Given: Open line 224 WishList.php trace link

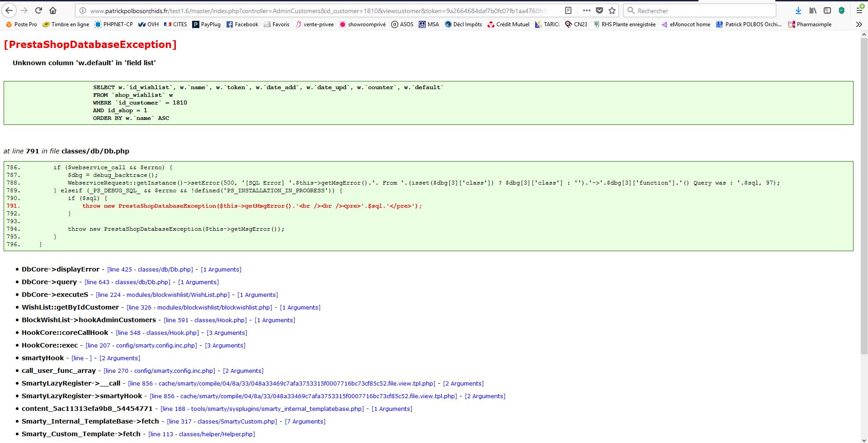Looking at the screenshot, I should [163, 295].
